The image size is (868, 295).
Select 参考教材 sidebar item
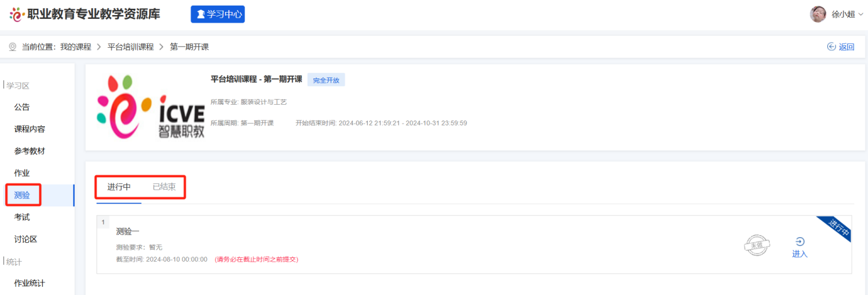(x=29, y=151)
